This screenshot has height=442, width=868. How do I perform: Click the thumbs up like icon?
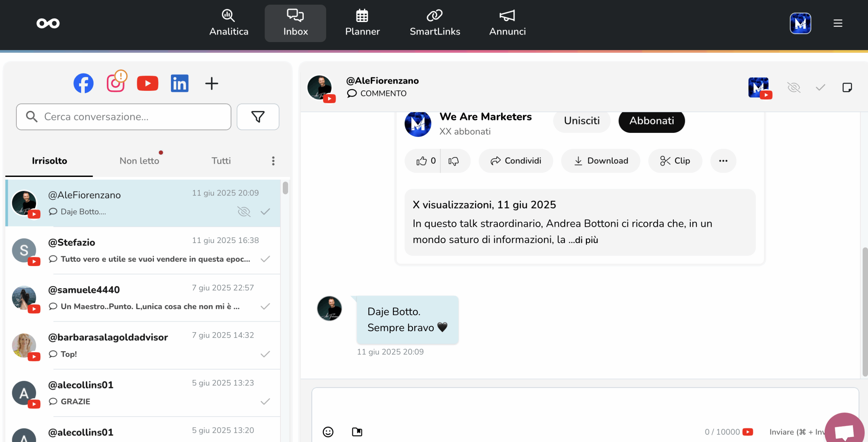(421, 161)
